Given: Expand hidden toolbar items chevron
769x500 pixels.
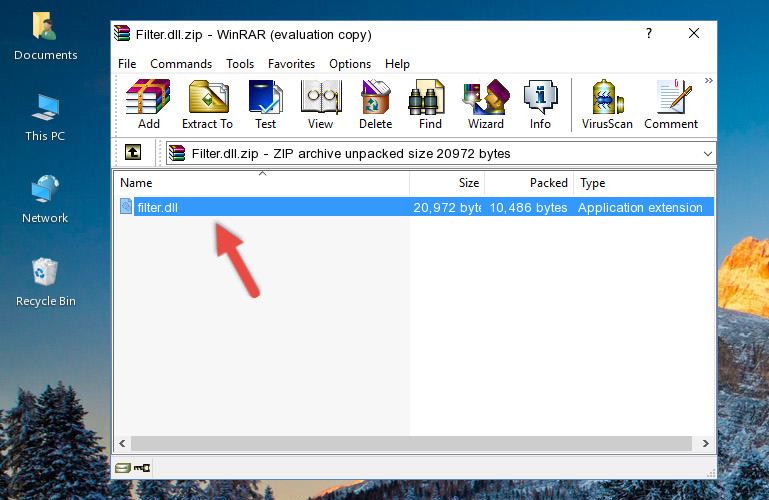Looking at the screenshot, I should tap(709, 81).
